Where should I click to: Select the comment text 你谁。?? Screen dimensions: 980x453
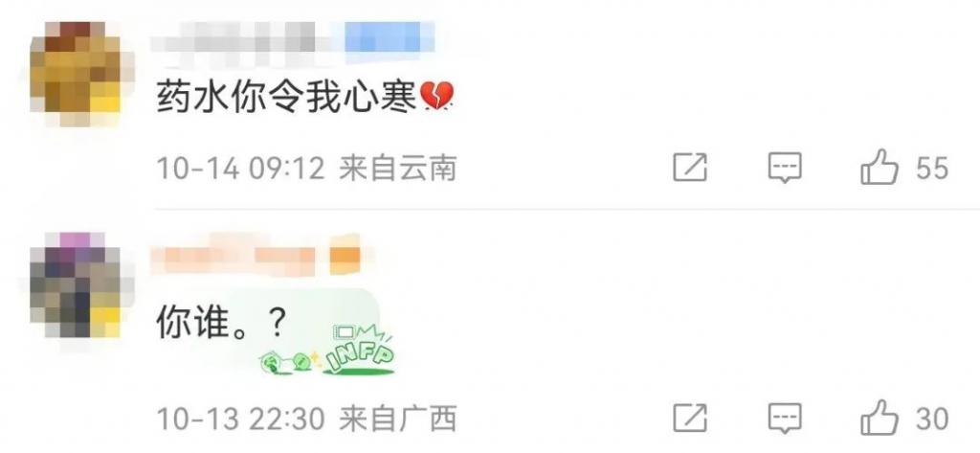(221, 325)
